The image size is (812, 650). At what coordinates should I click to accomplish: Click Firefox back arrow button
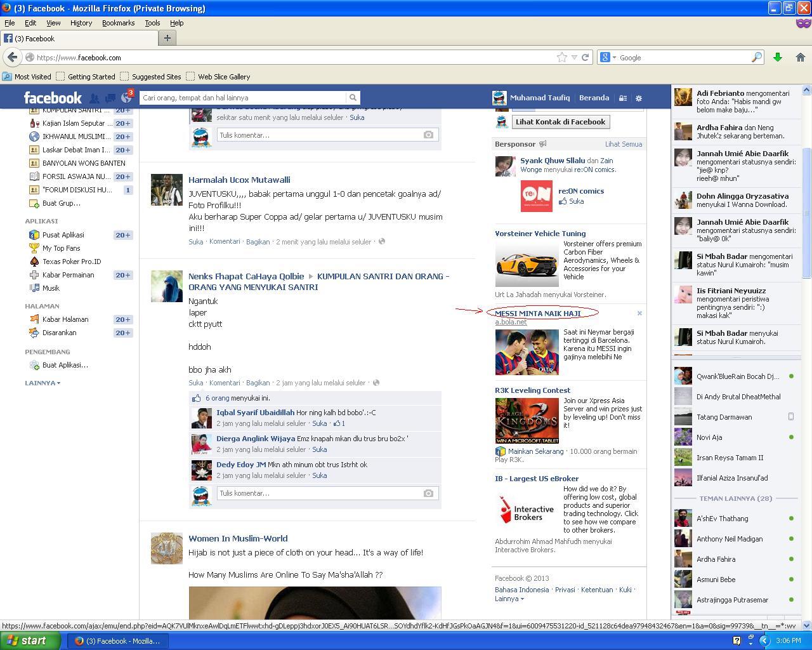coord(12,57)
